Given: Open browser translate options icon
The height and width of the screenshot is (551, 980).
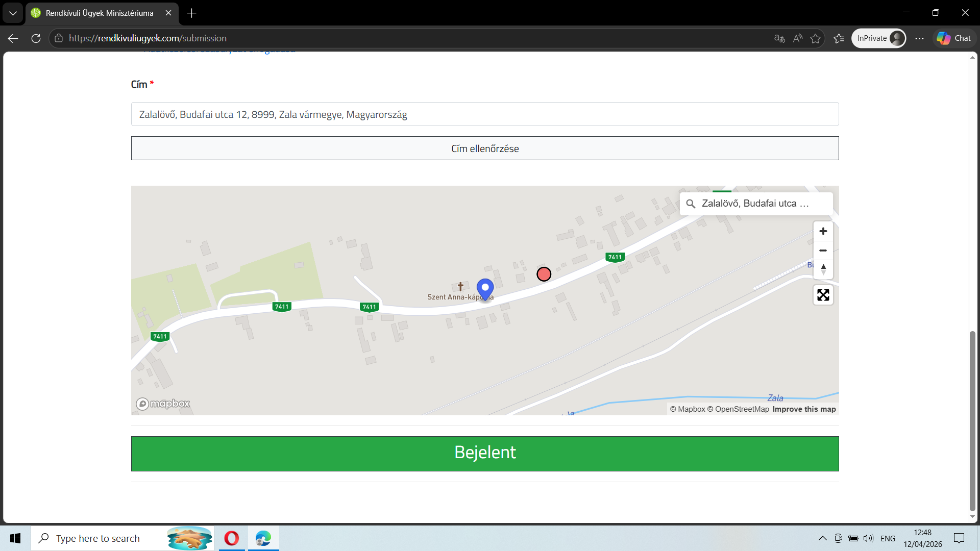Looking at the screenshot, I should (x=779, y=38).
